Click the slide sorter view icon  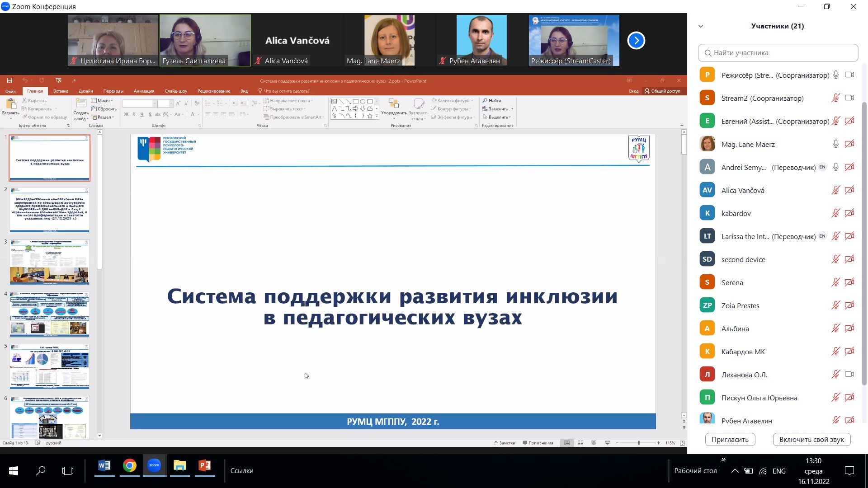click(580, 443)
